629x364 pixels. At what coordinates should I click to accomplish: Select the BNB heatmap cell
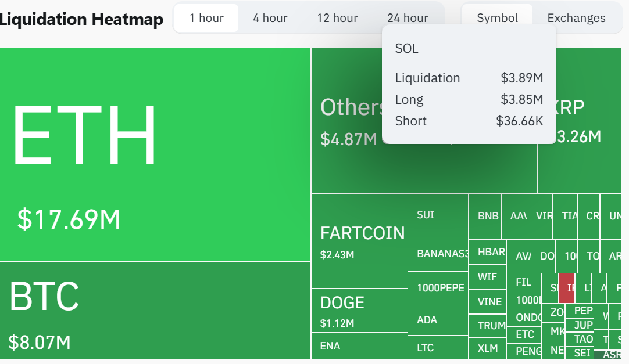click(x=485, y=216)
